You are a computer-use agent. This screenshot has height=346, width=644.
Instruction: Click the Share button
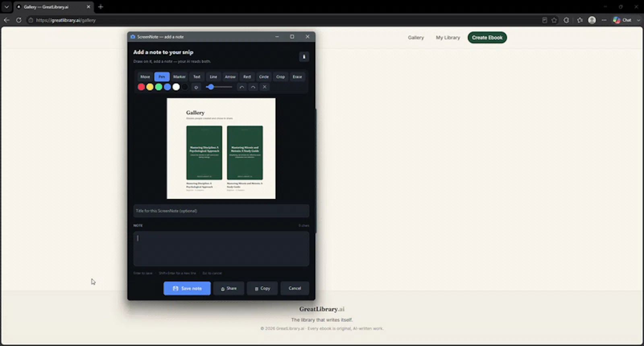tap(229, 288)
